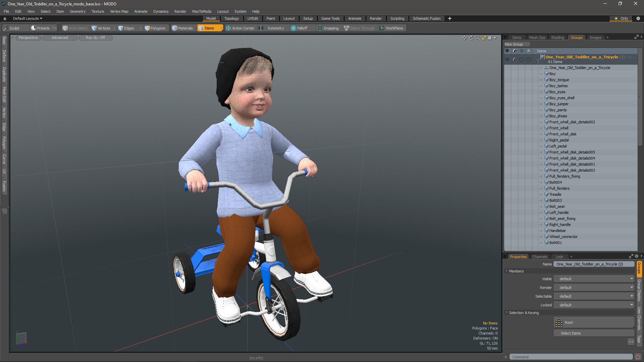Click the viewport rotate icon
The width and height of the screenshot is (644, 362).
click(471, 38)
